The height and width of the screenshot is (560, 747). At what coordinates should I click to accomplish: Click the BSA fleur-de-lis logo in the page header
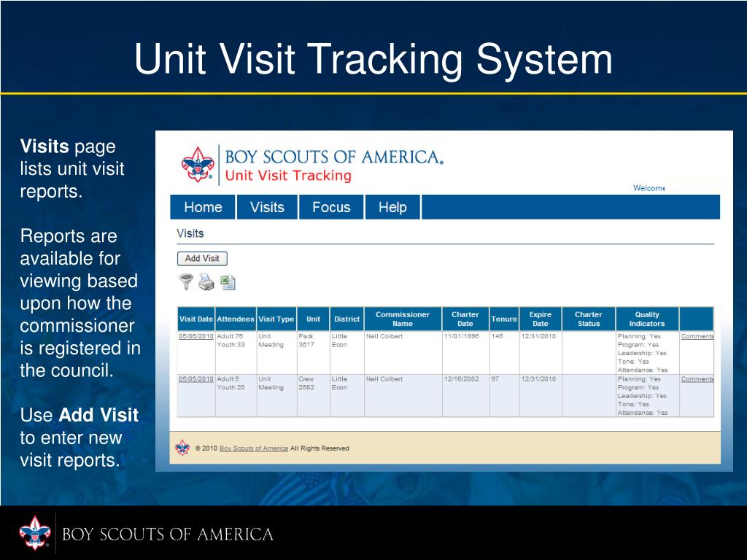click(x=198, y=164)
